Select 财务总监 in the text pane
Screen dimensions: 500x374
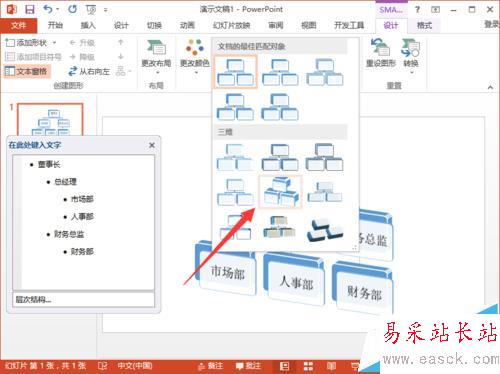[69, 234]
